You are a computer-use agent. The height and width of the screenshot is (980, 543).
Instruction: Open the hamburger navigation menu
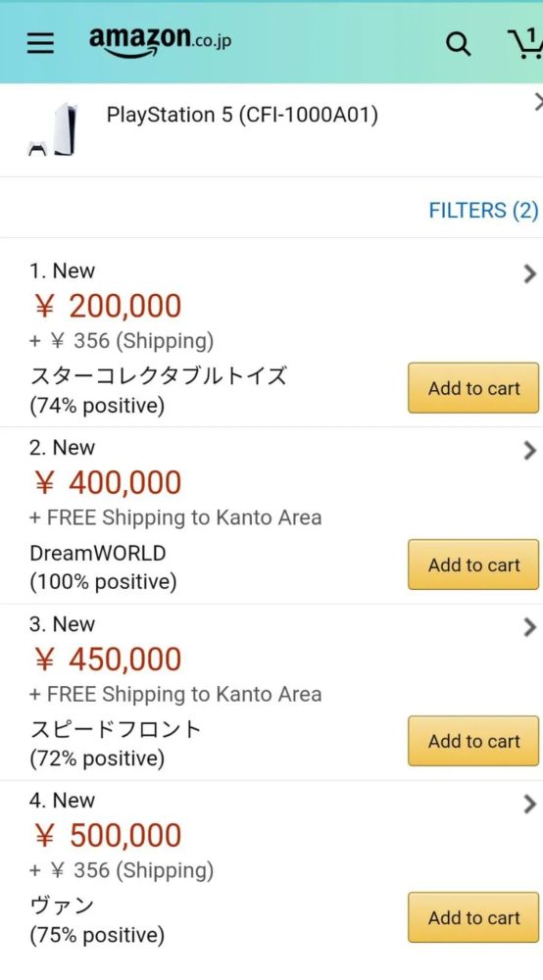(x=40, y=43)
